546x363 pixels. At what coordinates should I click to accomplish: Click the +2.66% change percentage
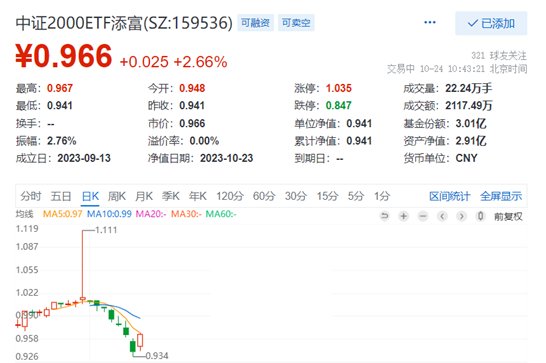200,62
